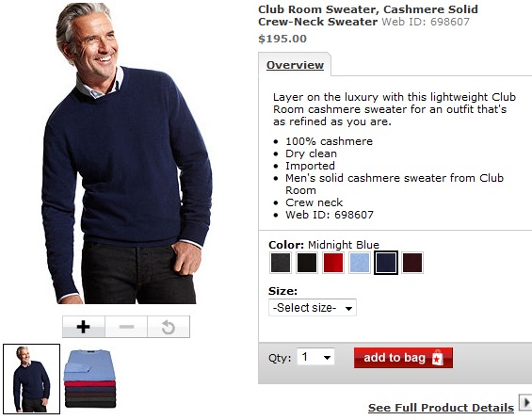This screenshot has height=420, width=532.
Task: Choose the red color swatch
Action: pos(333,263)
